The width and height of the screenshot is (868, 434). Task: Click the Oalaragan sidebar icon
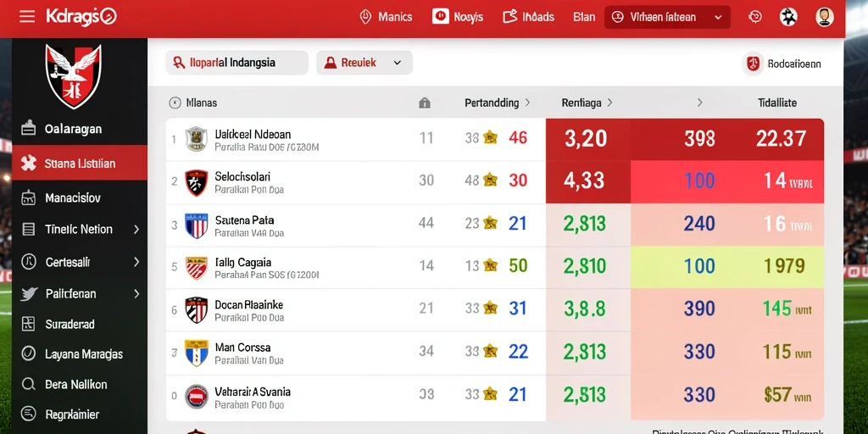coord(28,129)
